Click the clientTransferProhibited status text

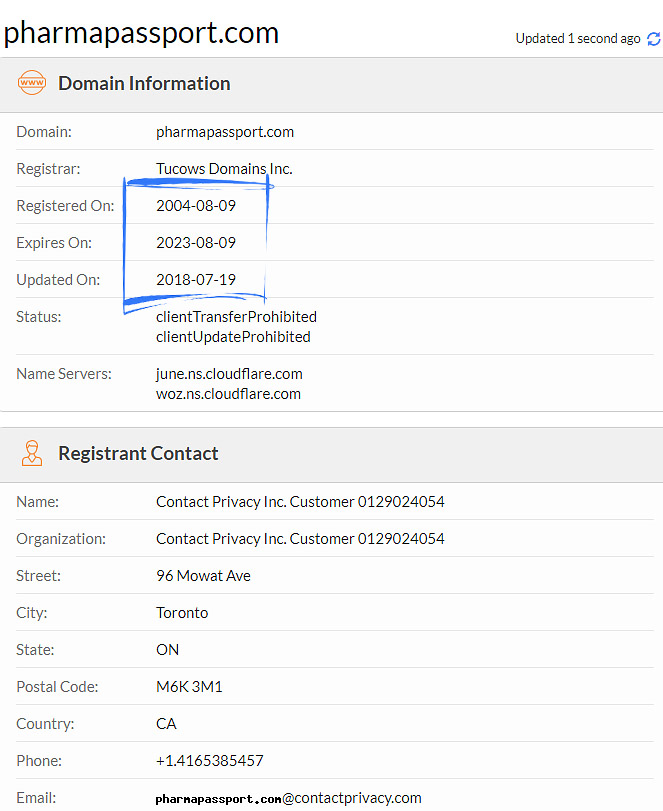(236, 317)
